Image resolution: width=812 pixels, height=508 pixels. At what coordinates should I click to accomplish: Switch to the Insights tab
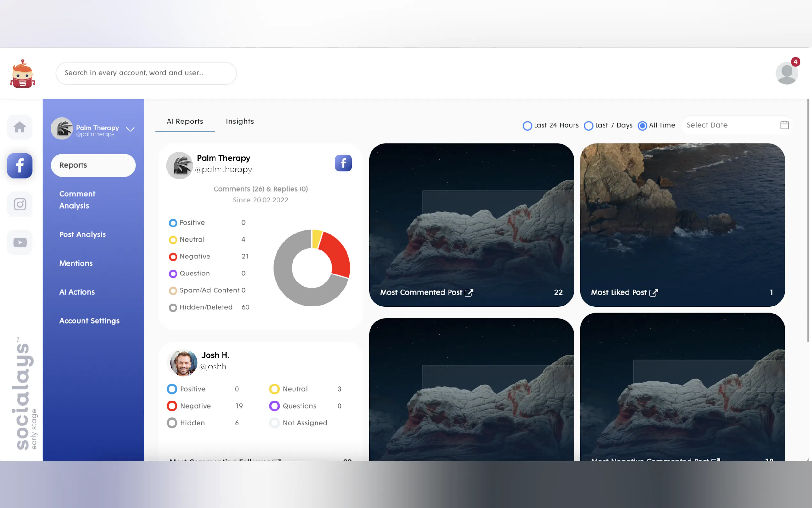[240, 121]
